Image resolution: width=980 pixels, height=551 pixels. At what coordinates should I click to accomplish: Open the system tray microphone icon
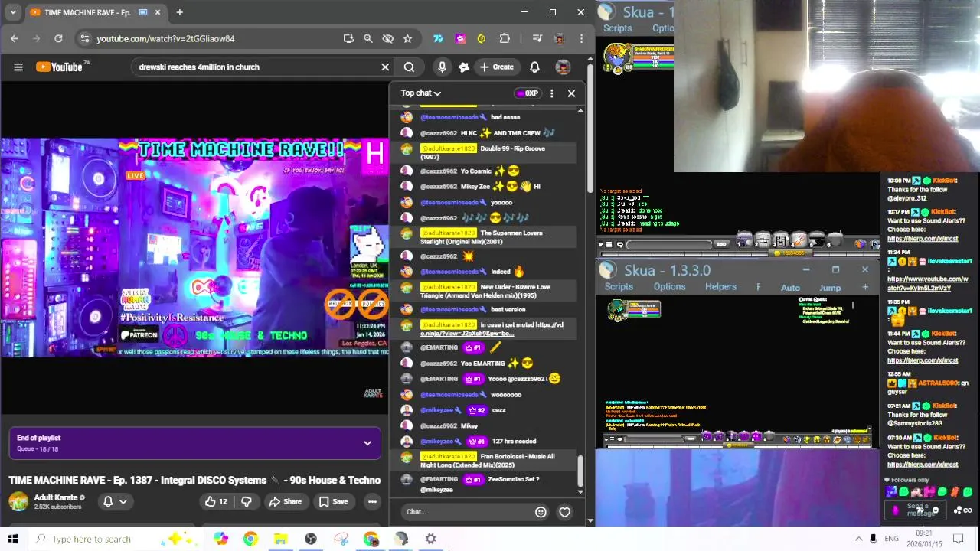click(x=873, y=539)
